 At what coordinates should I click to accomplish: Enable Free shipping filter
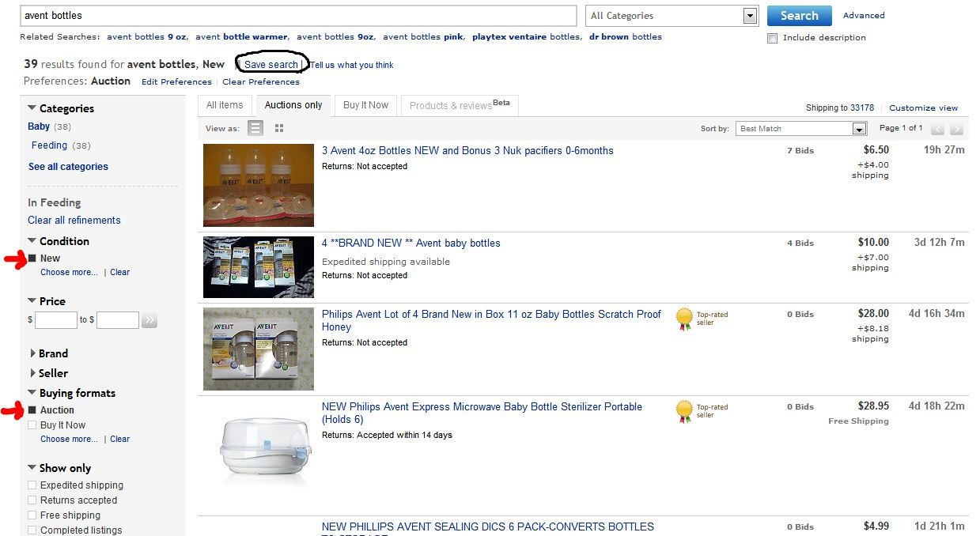[32, 515]
